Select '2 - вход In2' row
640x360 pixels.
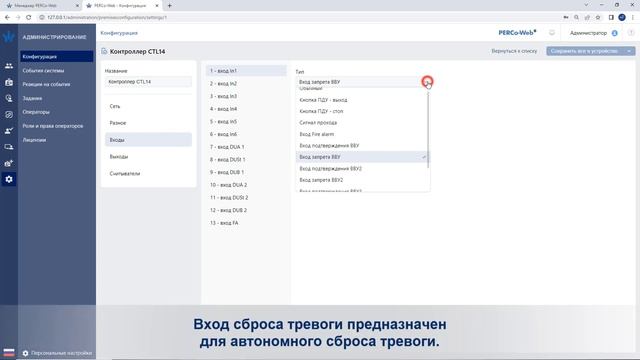[246, 83]
